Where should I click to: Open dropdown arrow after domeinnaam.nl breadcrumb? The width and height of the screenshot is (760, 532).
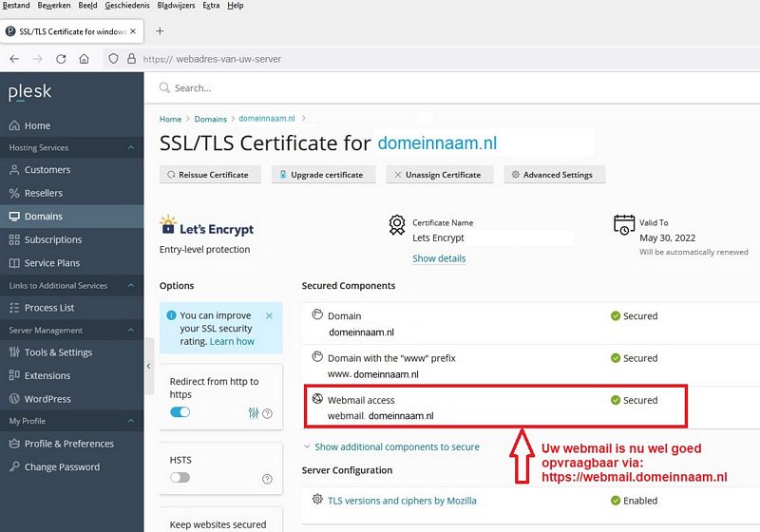click(x=303, y=118)
